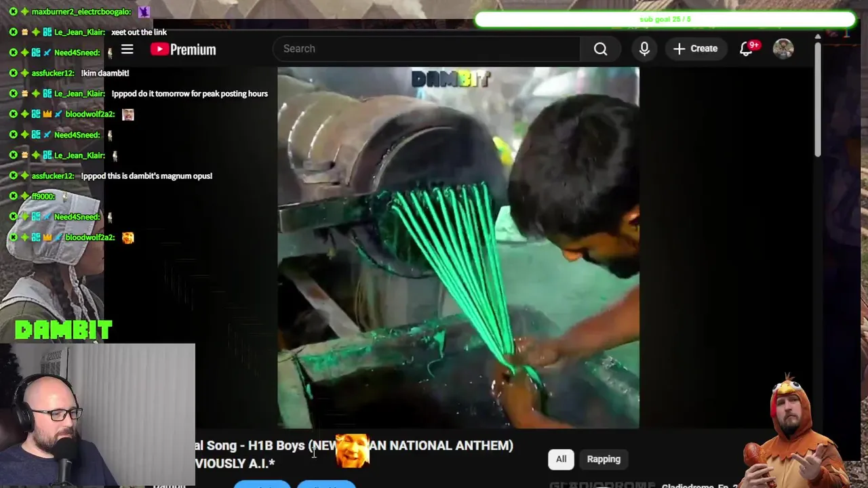The width and height of the screenshot is (868, 488).
Task: Select the Rapping filter chip
Action: 604,459
